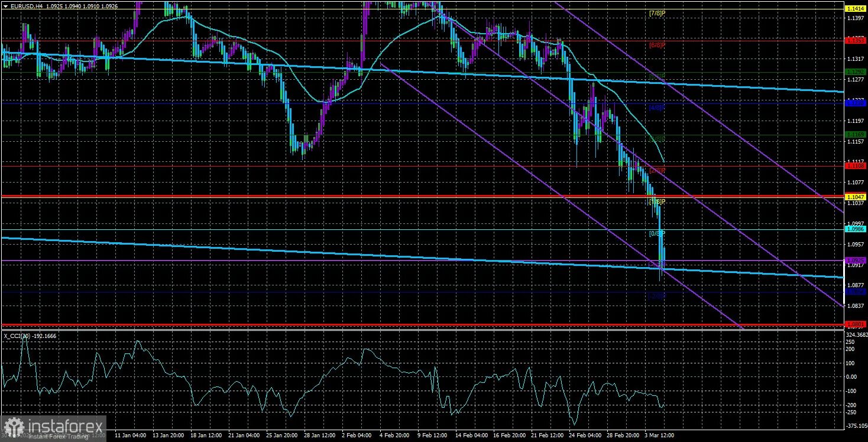Click the yellow 1.1414 price tag

[x=856, y=9]
